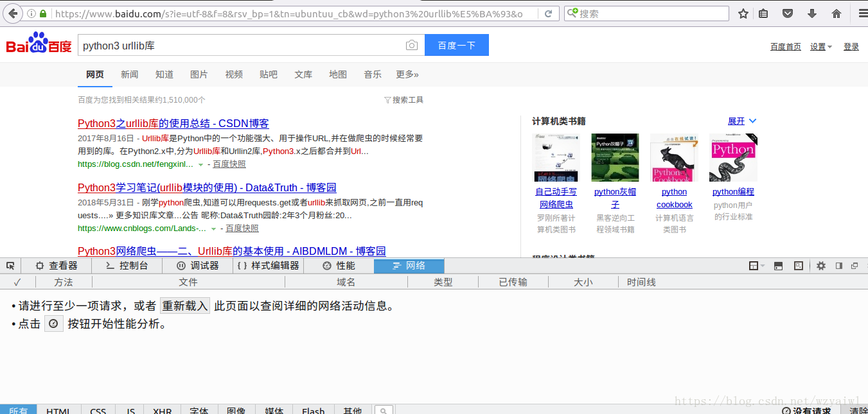868x414 pixels.
Task: Open the 调试器 debugger tab
Action: coord(198,266)
